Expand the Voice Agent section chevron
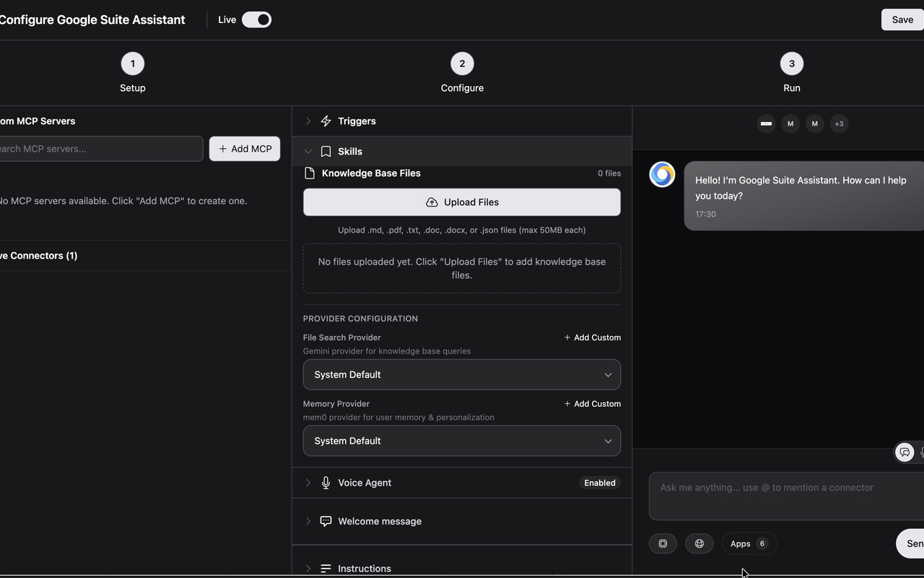The image size is (924, 578). (308, 483)
